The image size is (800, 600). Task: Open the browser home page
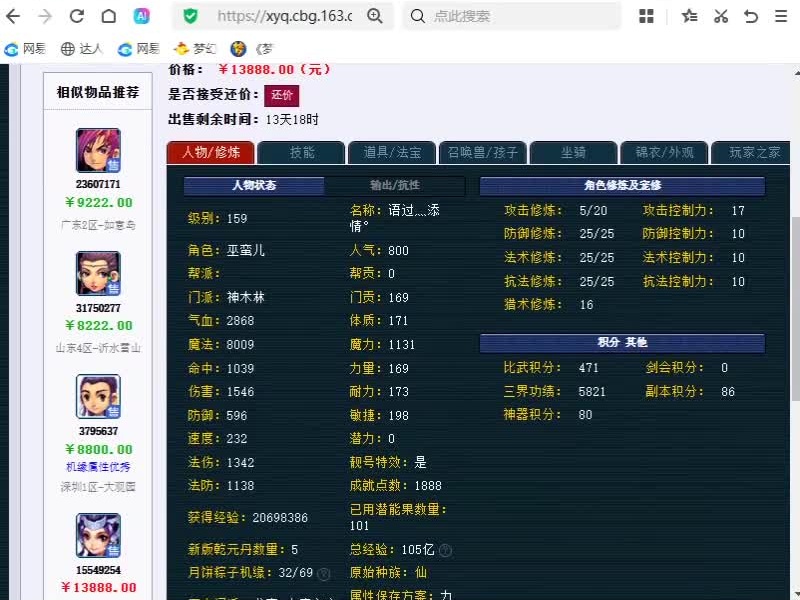pyautogui.click(x=109, y=16)
